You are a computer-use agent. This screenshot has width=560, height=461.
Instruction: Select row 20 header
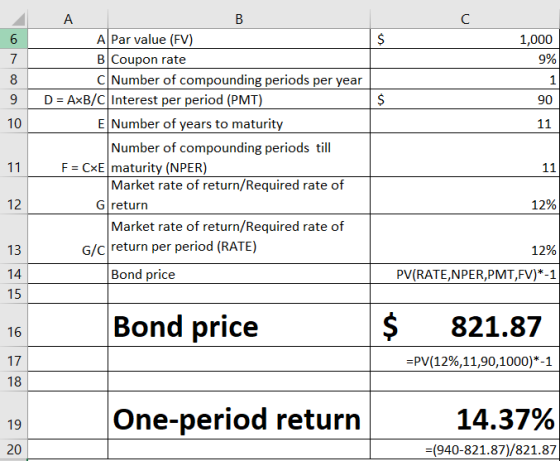tap(14, 449)
